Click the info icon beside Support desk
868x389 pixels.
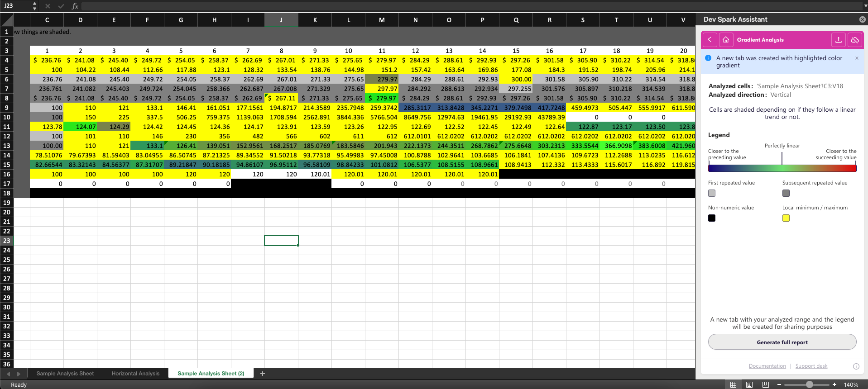(856, 366)
